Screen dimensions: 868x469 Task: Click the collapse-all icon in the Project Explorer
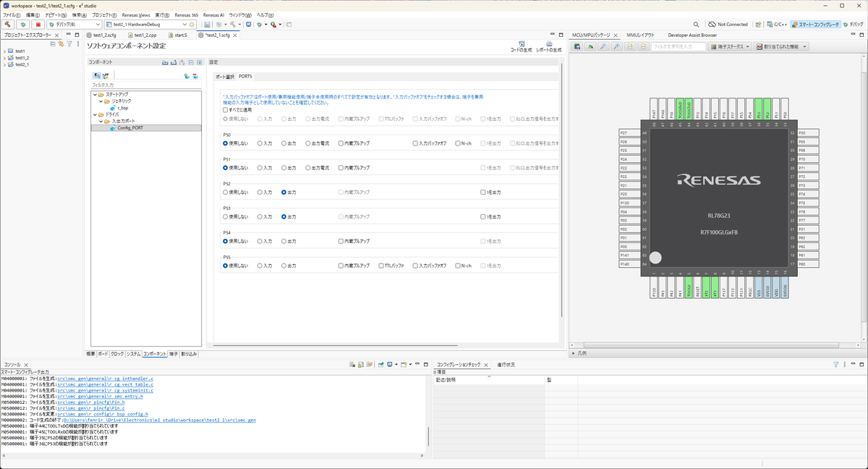click(x=53, y=43)
